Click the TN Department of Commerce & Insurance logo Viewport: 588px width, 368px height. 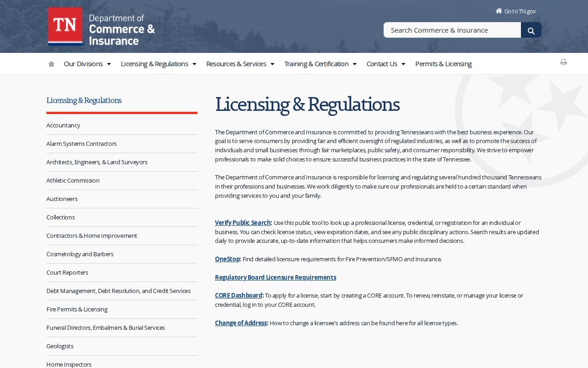pos(102,27)
